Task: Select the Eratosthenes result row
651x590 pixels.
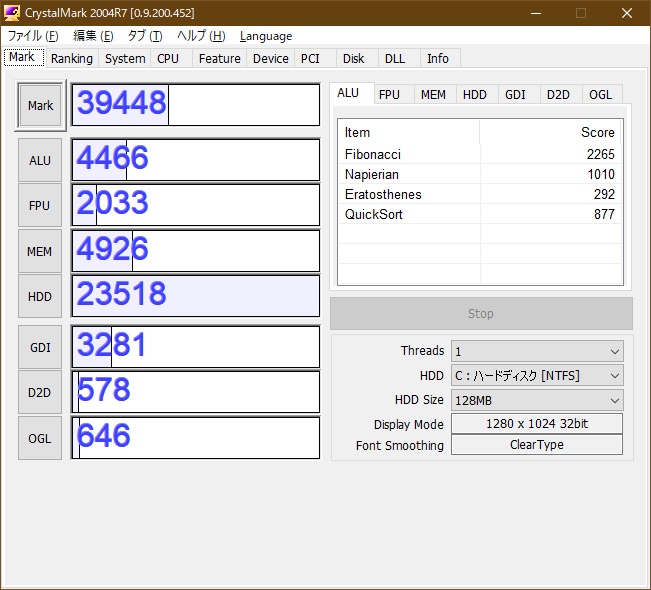Action: pos(480,194)
